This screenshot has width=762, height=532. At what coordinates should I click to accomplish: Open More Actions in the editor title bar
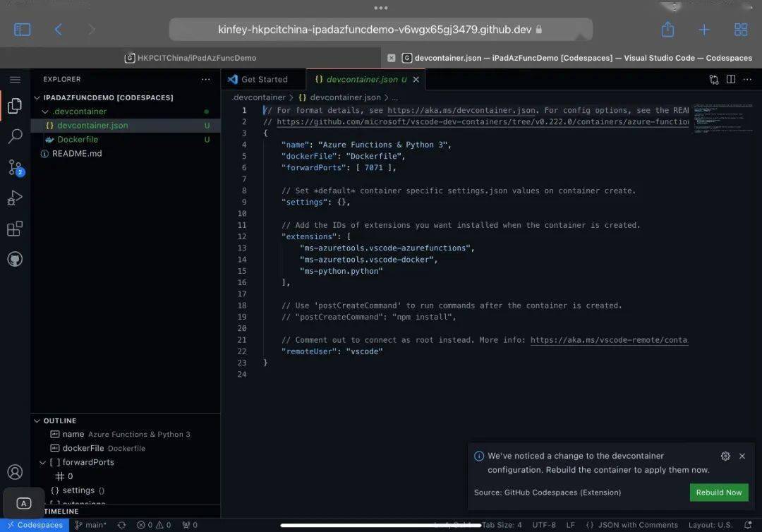tap(746, 80)
